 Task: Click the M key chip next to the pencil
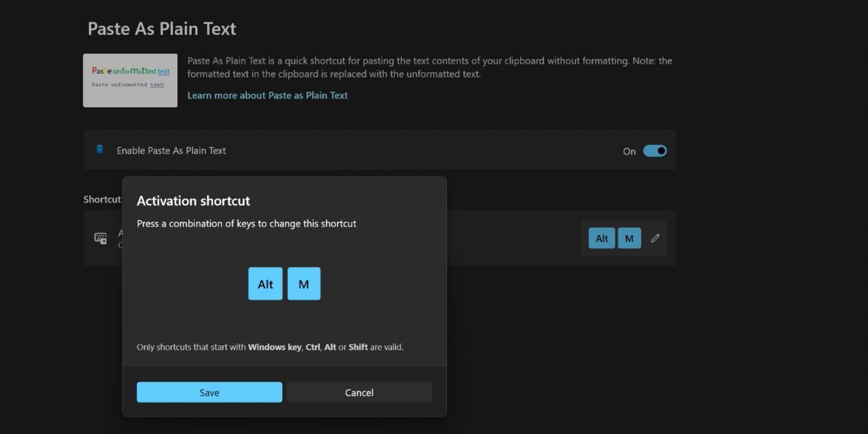[x=629, y=237]
